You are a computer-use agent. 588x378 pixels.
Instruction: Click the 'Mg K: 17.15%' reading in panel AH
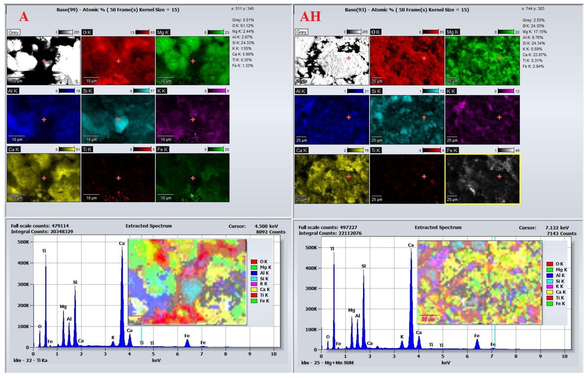pyautogui.click(x=535, y=32)
